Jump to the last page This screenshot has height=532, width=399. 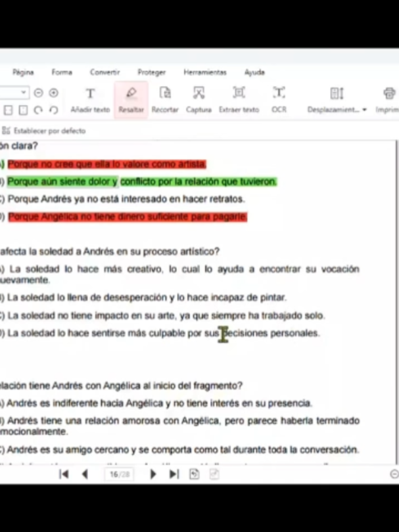(174, 474)
